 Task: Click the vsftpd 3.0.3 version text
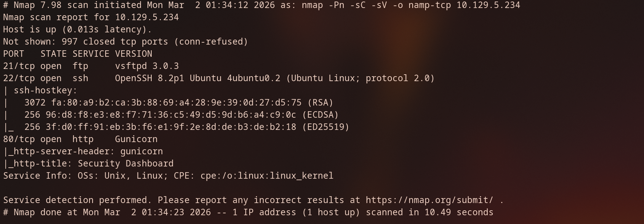coord(147,66)
